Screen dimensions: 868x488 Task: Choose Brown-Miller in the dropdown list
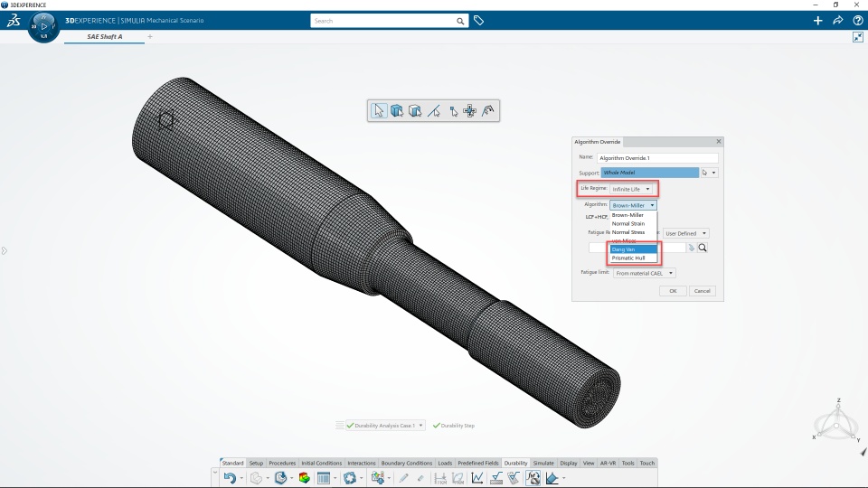633,215
